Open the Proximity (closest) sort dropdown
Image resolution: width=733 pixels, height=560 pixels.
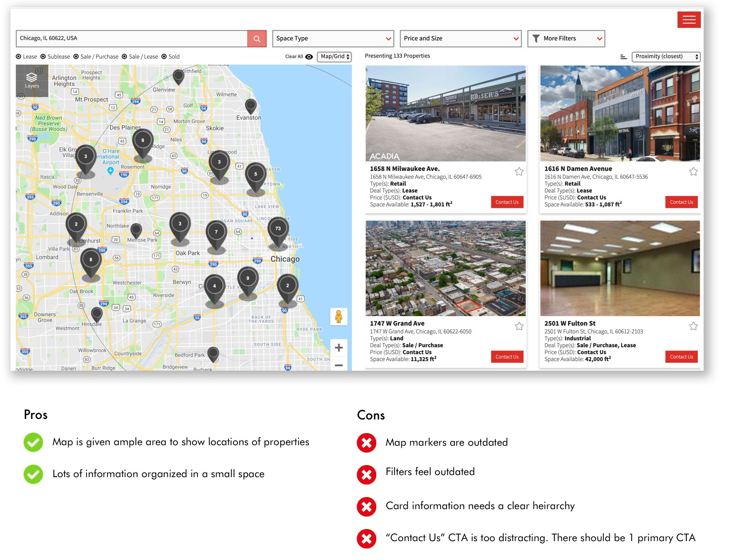666,57
